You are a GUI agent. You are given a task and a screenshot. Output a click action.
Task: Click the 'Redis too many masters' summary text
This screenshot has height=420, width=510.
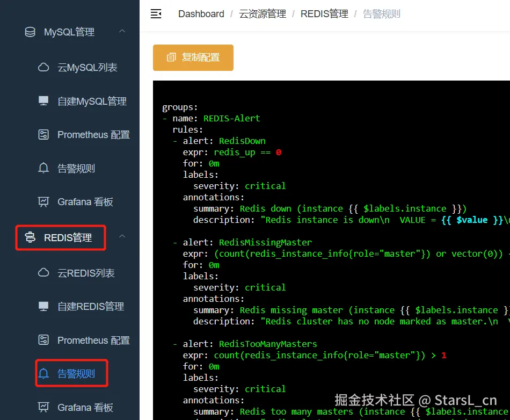(296, 411)
